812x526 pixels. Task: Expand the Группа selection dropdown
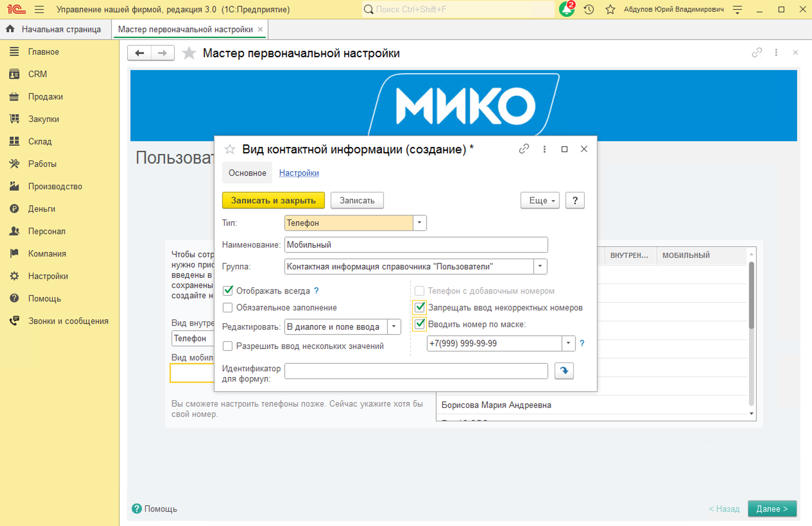tap(540, 267)
